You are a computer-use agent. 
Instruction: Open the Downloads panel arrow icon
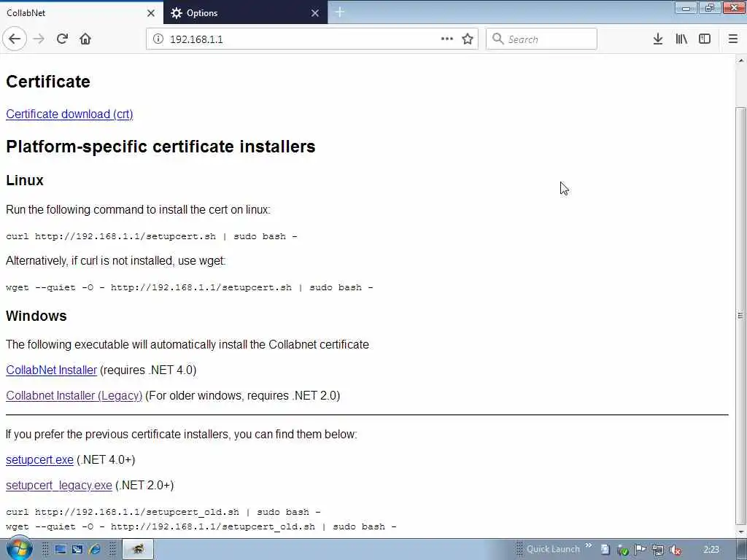(658, 39)
